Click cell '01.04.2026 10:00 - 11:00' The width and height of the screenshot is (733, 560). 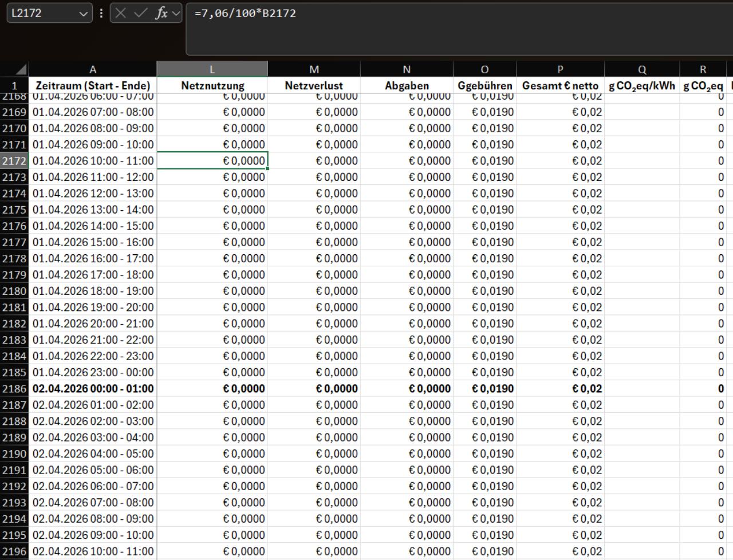93,161
